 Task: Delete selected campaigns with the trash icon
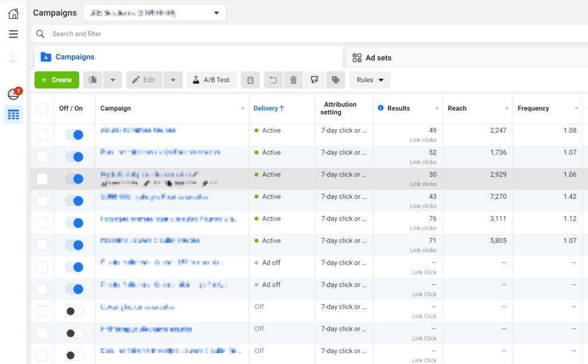click(293, 80)
